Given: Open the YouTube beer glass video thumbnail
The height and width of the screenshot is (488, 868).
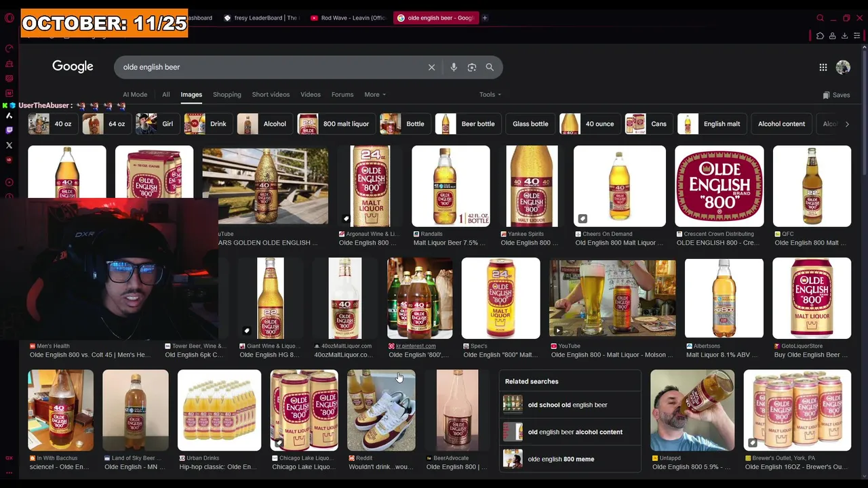Looking at the screenshot, I should click(612, 298).
